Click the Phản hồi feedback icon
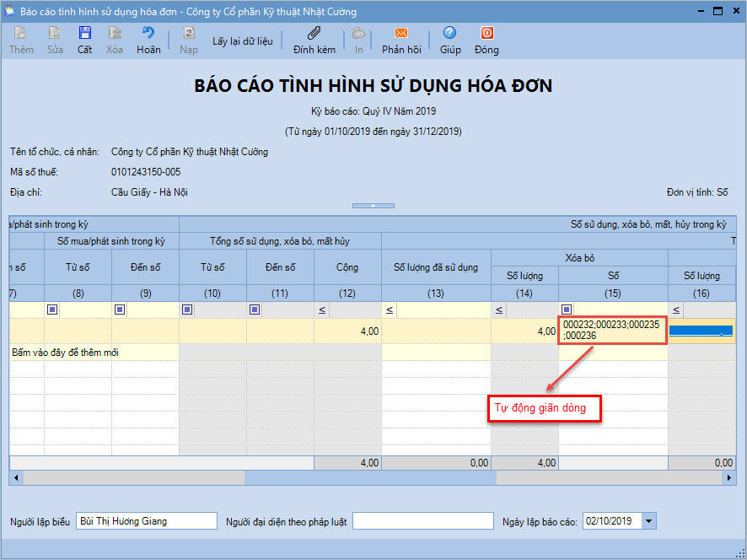Viewport: 747px width, 560px height. click(x=400, y=35)
